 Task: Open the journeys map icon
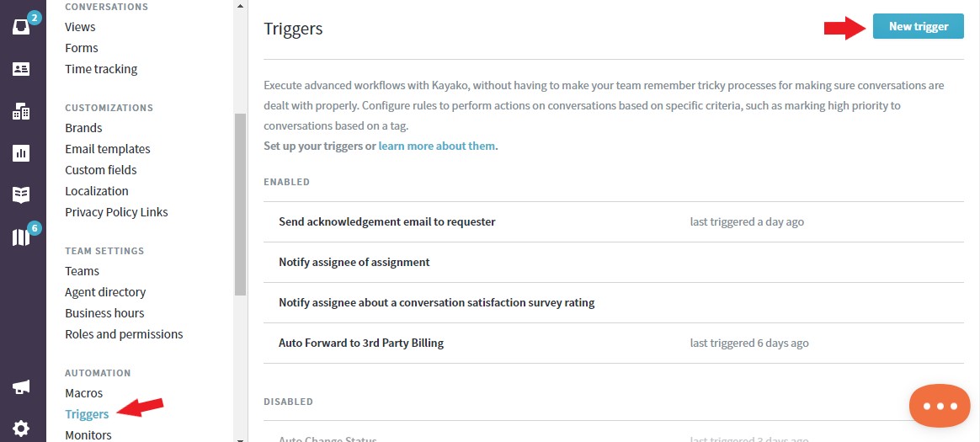21,237
